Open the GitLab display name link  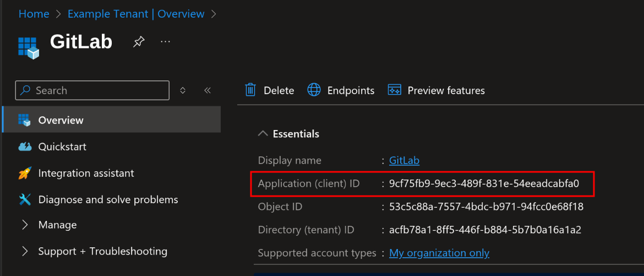click(x=404, y=161)
